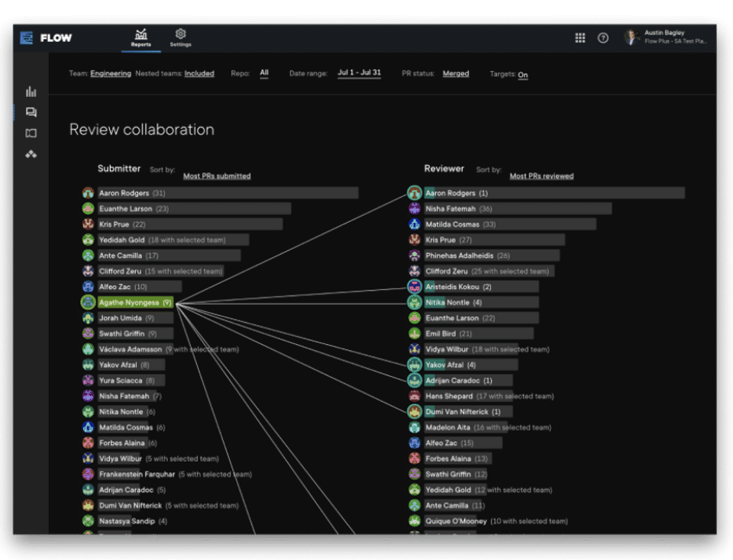733x560 pixels.
Task: Select submitter Frankenstein Farquhar row
Action: tap(175, 475)
